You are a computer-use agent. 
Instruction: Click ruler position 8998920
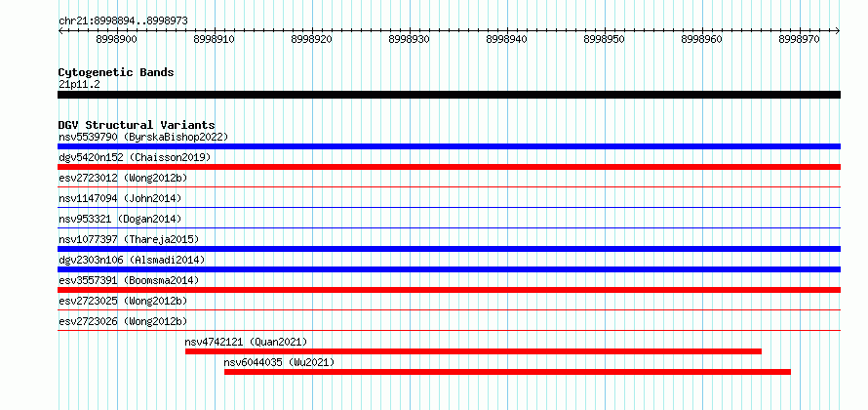[312, 39]
